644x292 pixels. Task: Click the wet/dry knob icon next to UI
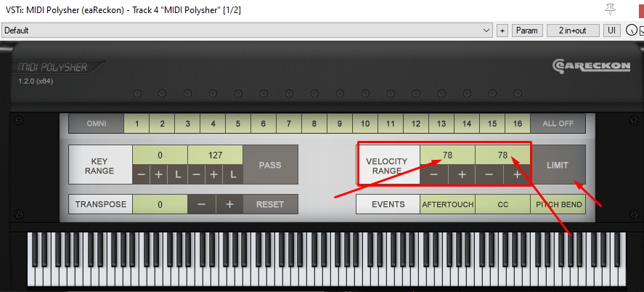(x=630, y=31)
